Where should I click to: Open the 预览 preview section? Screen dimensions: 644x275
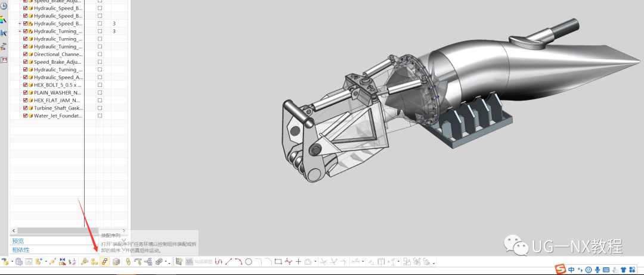[18, 241]
